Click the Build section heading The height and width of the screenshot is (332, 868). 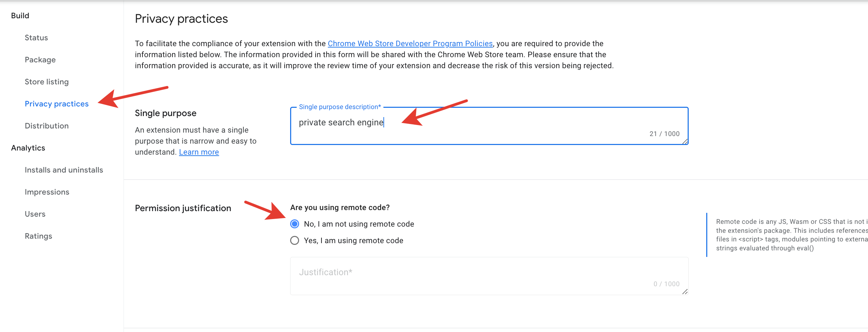(x=20, y=15)
